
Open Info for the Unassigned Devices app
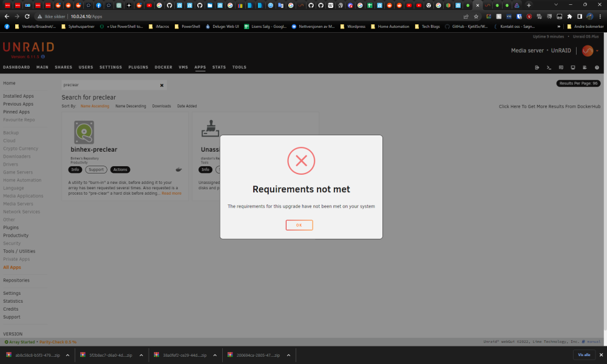205,169
